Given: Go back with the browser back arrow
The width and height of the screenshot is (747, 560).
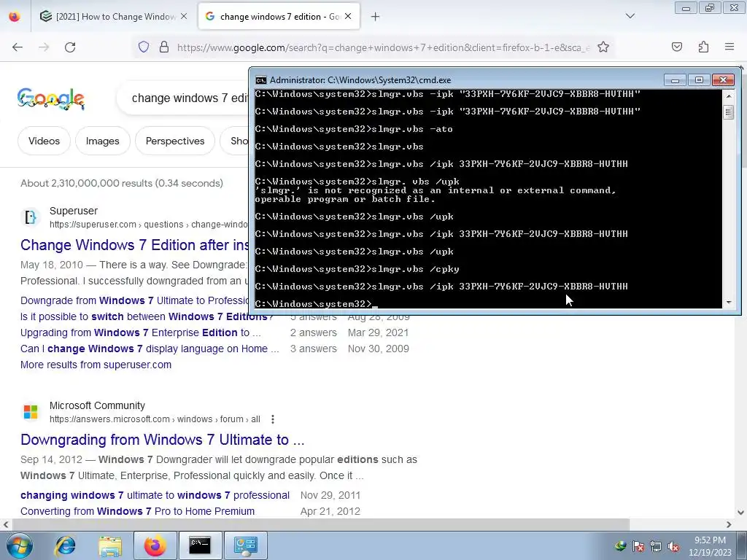Looking at the screenshot, I should tap(18, 47).
